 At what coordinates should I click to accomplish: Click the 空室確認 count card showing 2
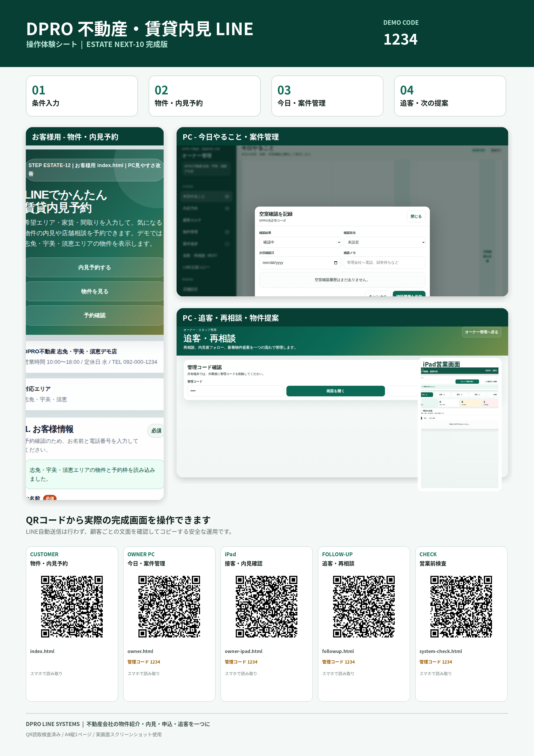click(x=490, y=403)
